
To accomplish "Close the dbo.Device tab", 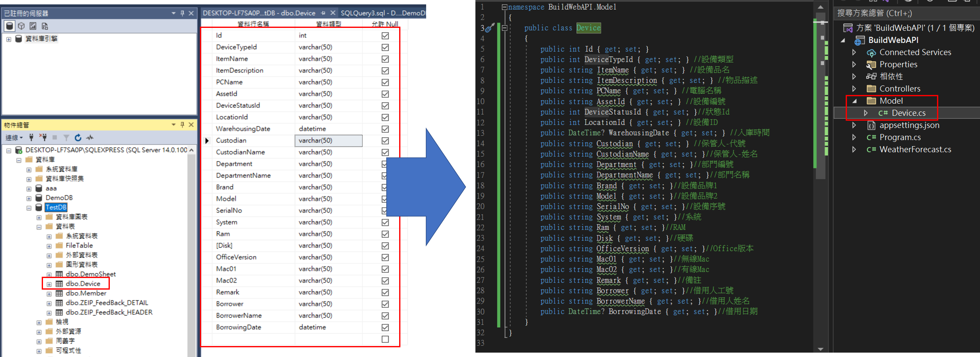I will (333, 13).
